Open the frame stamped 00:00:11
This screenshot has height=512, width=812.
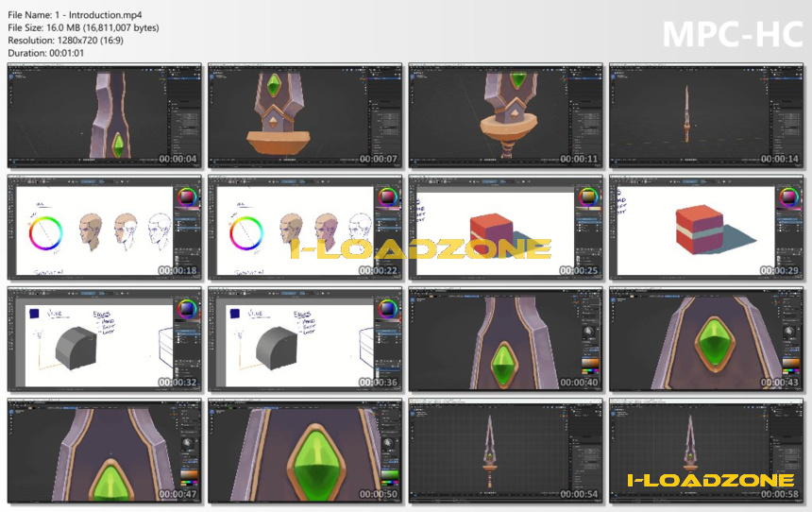(505, 115)
